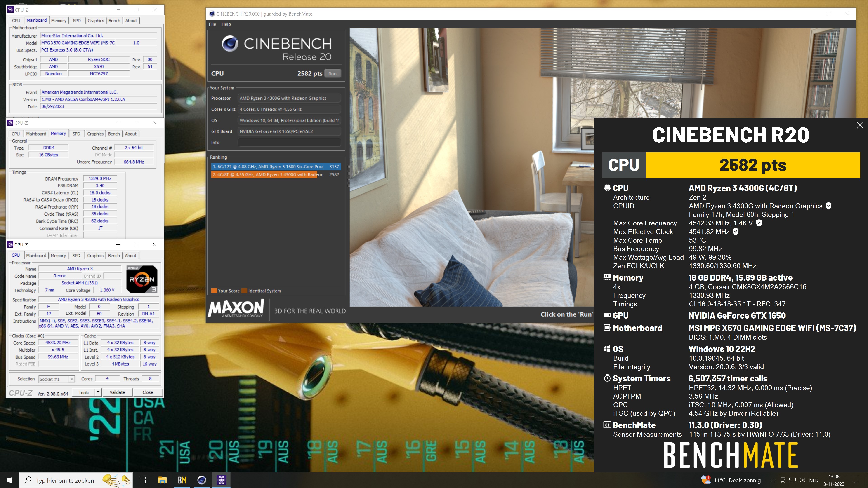Click the Info input field in Cinebench
The width and height of the screenshot is (868, 488).
[289, 143]
